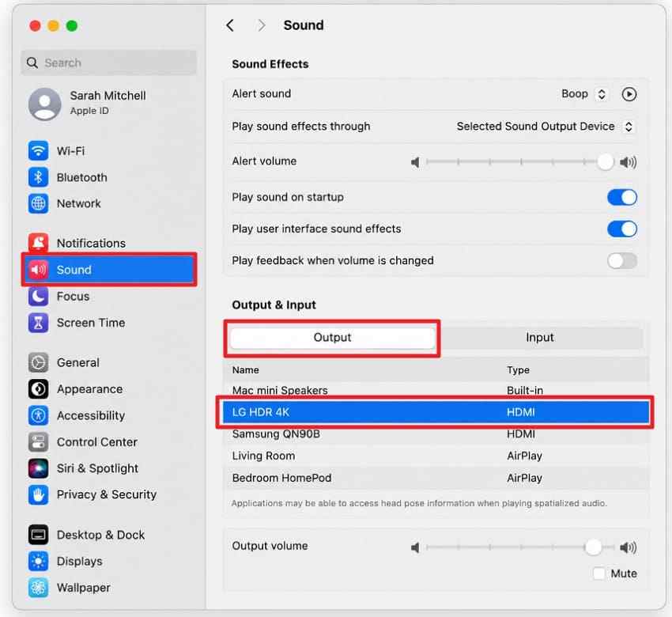Open Notifications settings label

tap(91, 243)
